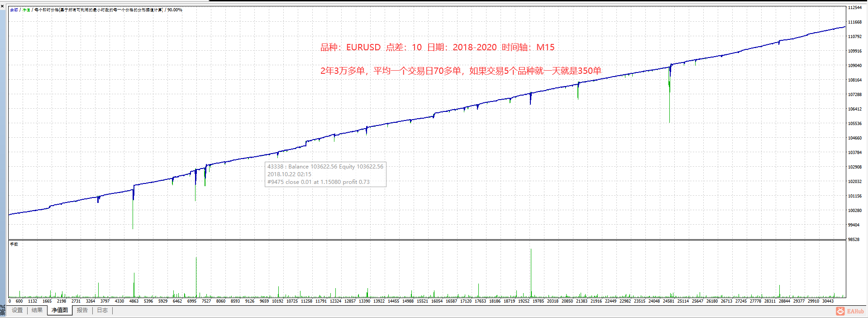This screenshot has width=868, height=318.
Task: Click tooltip line '#9475 close 0.01 at 1.15080'
Action: click(304, 182)
